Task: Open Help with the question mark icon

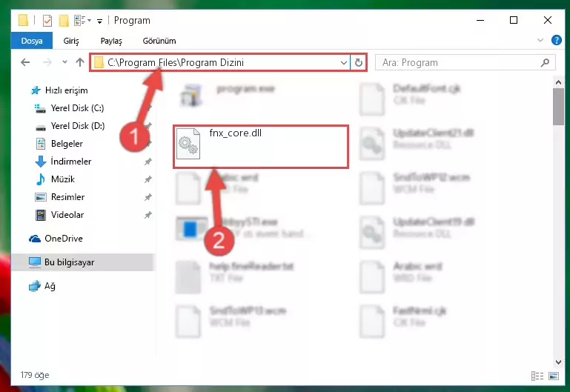Action: tap(556, 40)
